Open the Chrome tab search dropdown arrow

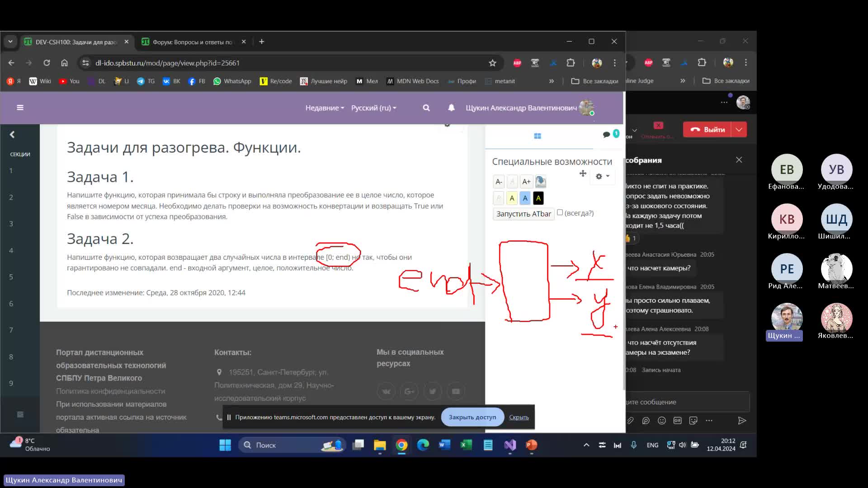pos(10,42)
